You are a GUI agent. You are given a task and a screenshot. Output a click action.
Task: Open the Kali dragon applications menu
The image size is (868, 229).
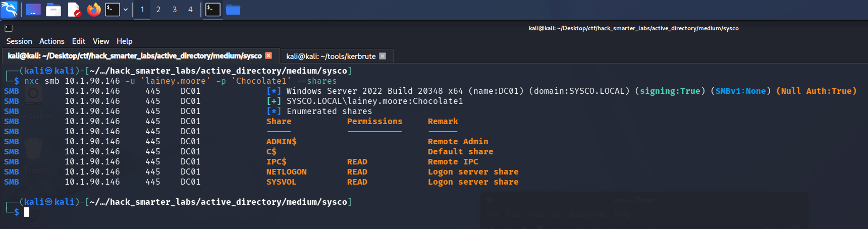pos(9,10)
